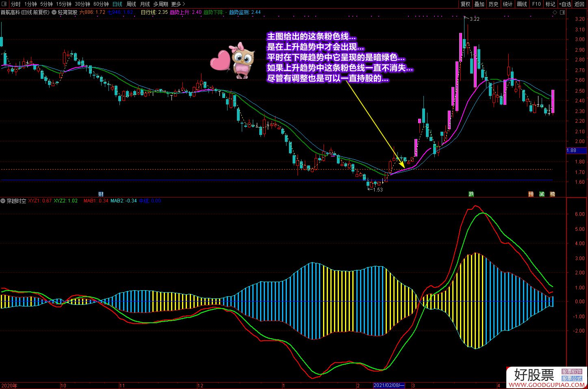
Task: Click the 预 marker icon
Action: point(531,194)
